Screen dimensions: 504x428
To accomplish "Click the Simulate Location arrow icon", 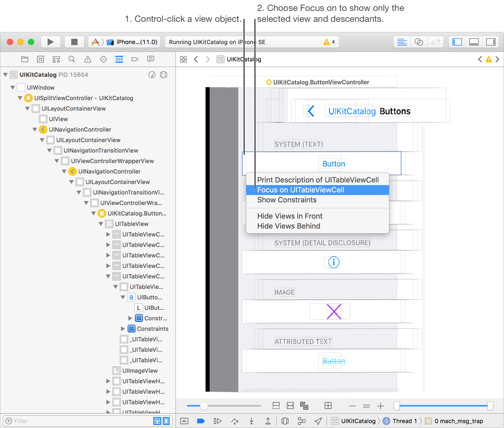I will [x=318, y=421].
